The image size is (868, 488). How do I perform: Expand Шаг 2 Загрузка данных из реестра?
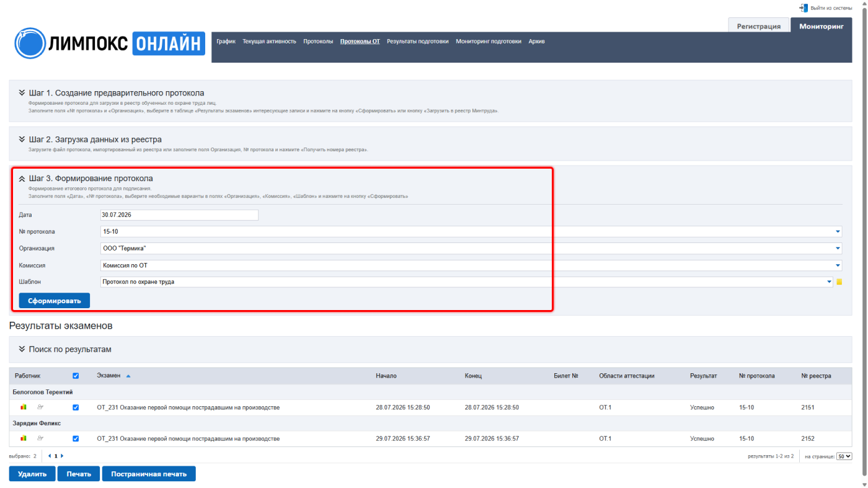click(x=22, y=140)
